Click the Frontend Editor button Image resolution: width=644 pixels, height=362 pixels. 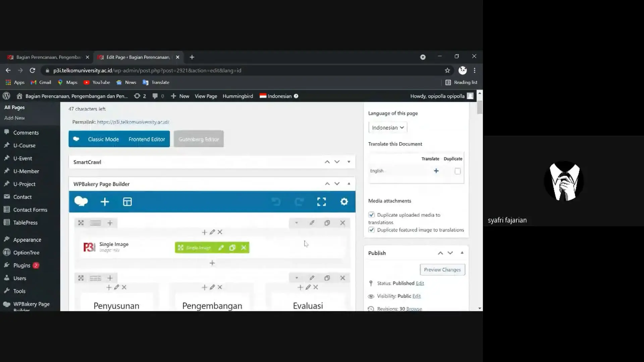click(x=147, y=139)
